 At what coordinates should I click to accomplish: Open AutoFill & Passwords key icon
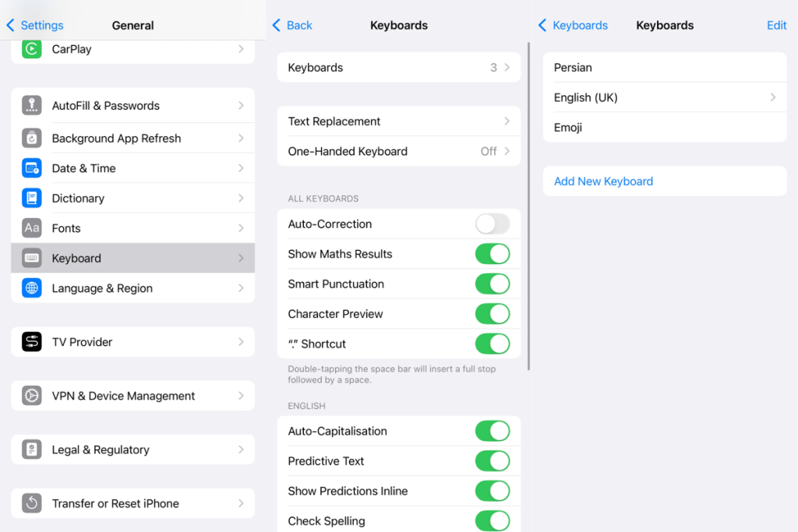(31, 105)
